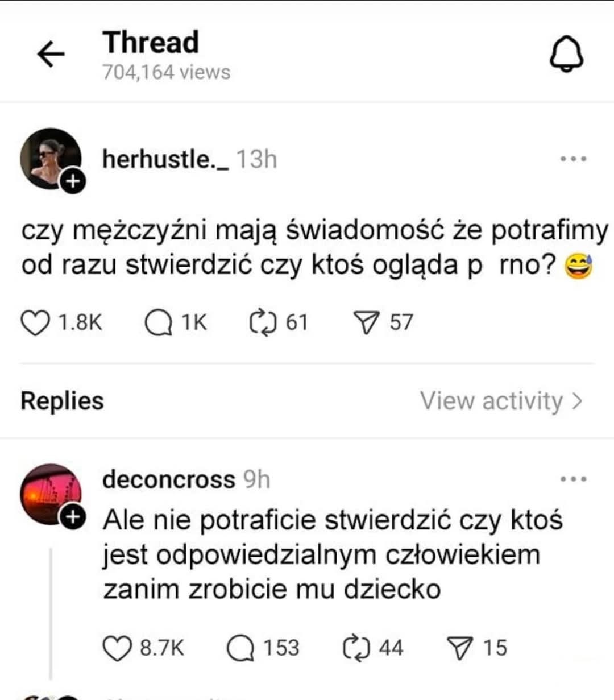Viewport: 614px width, 700px height.
Task: Tap the herhustle._ profile picture
Action: pos(48,157)
